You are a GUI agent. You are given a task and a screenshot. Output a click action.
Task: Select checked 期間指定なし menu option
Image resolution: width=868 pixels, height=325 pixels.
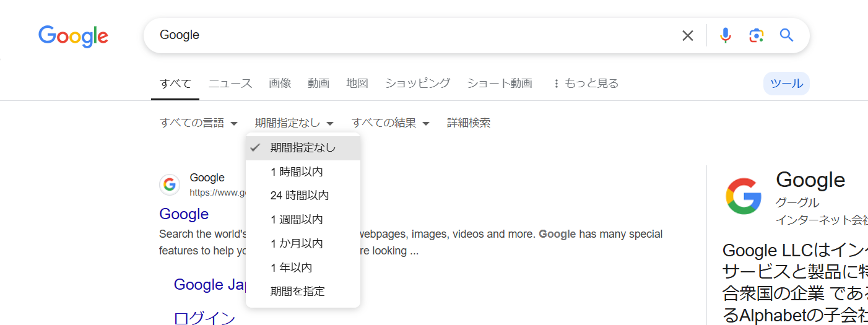pos(303,148)
